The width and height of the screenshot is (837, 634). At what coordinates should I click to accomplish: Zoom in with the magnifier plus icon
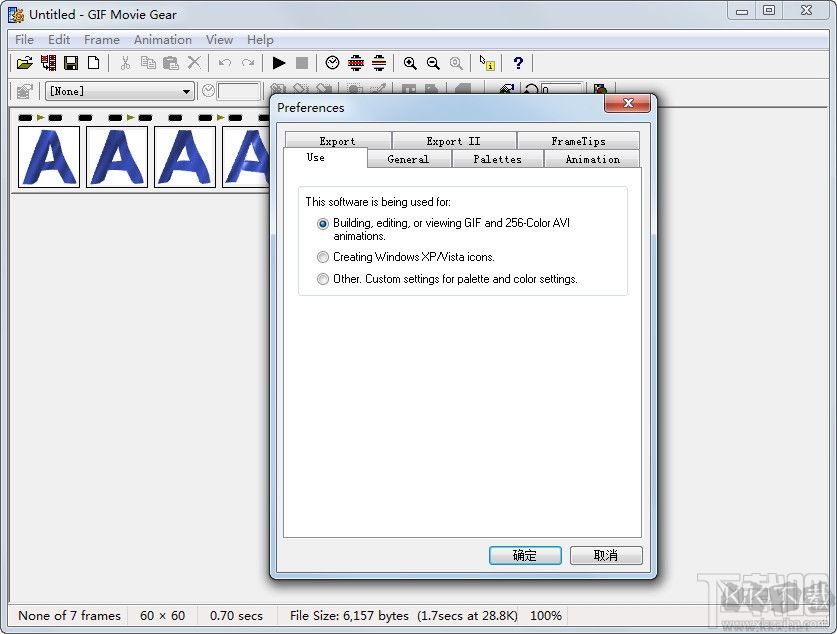tap(410, 63)
